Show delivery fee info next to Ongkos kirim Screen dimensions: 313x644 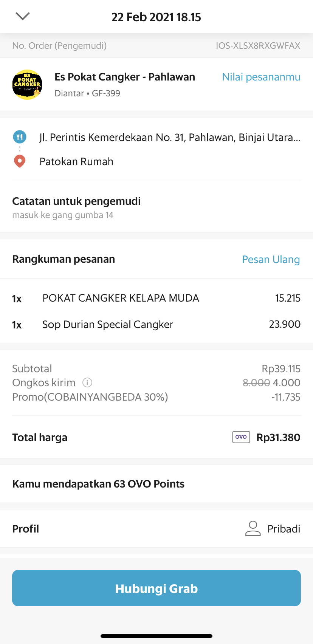point(87,383)
